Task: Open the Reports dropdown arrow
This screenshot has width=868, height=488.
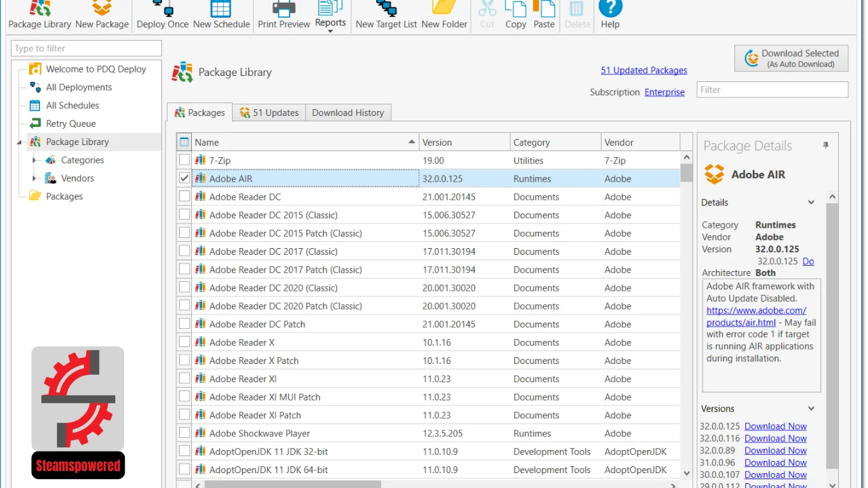Action: (x=330, y=31)
